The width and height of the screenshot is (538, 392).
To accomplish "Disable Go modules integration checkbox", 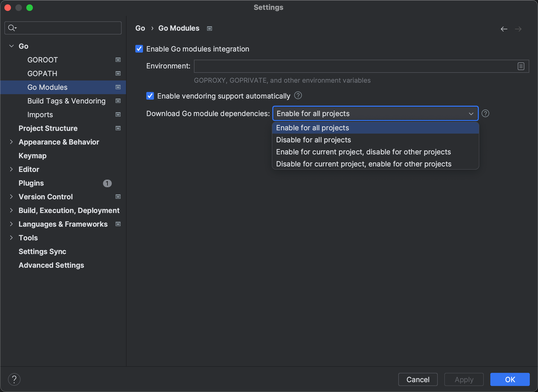I will coord(139,49).
